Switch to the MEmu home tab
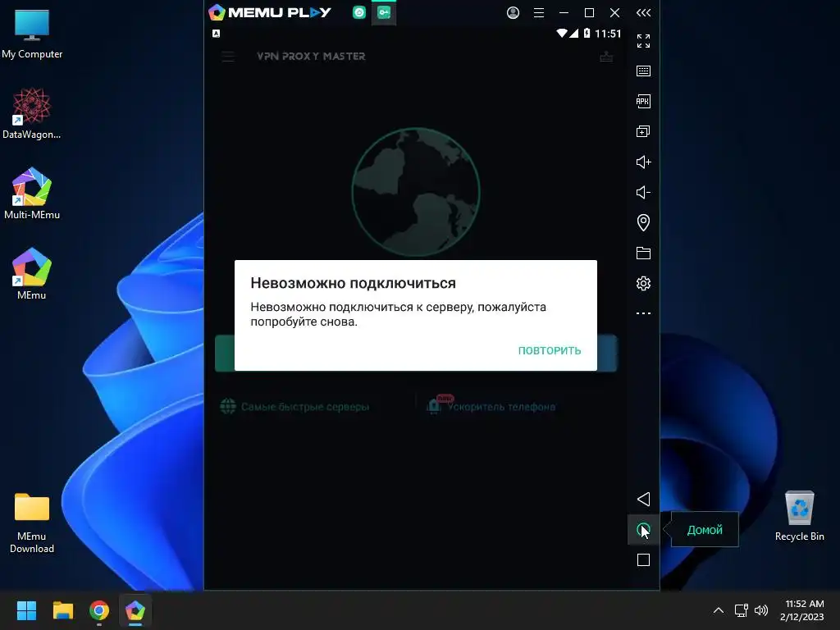Viewport: 840px width, 630px height. pyautogui.click(x=359, y=12)
